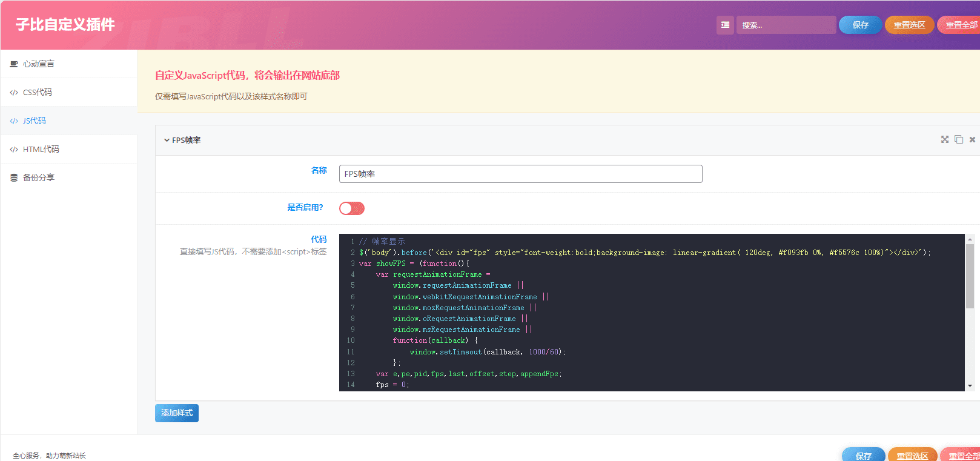This screenshot has height=461, width=980.
Task: Collapse the FPS帧率 accordion section
Action: point(167,140)
